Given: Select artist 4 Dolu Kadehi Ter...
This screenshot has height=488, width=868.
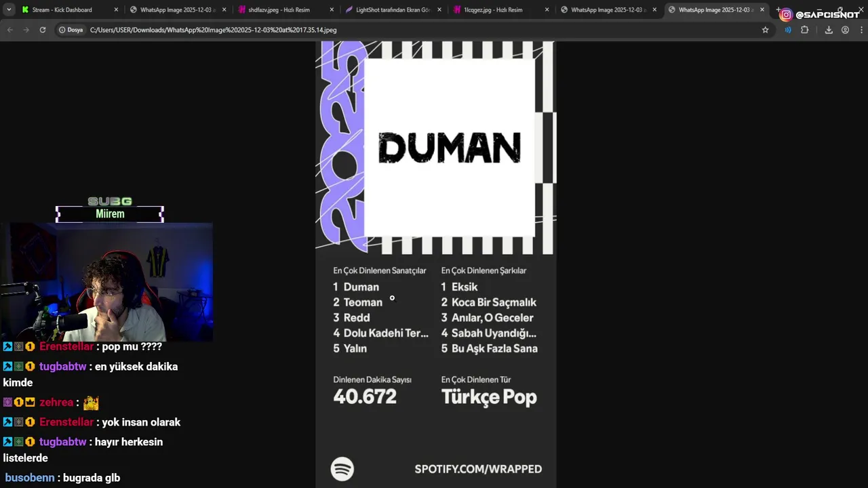Looking at the screenshot, I should (x=380, y=333).
